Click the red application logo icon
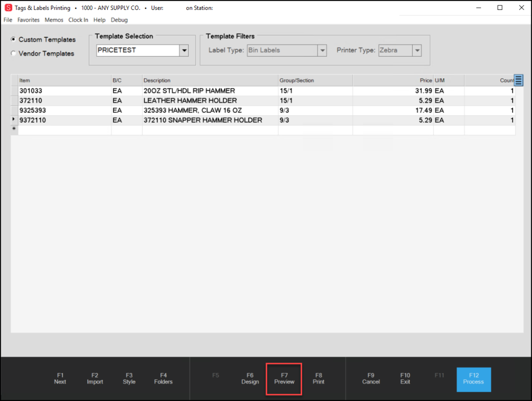532x401 pixels. click(8, 8)
